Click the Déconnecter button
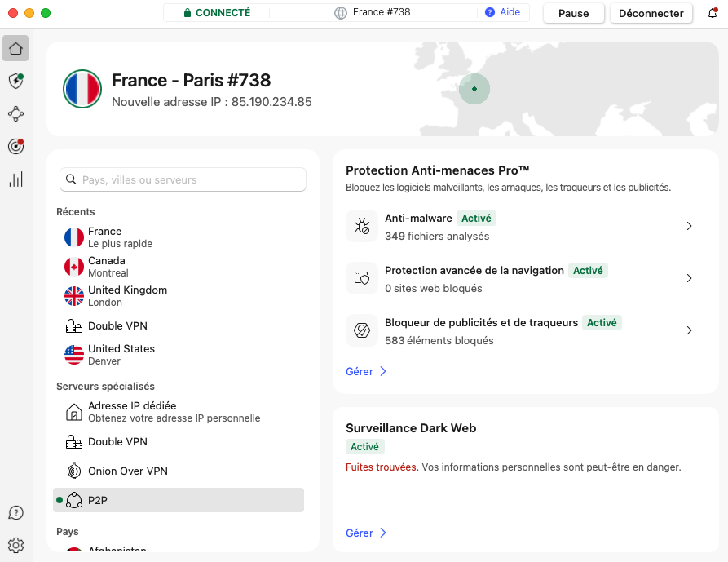Viewport: 728px width, 562px height. click(651, 13)
